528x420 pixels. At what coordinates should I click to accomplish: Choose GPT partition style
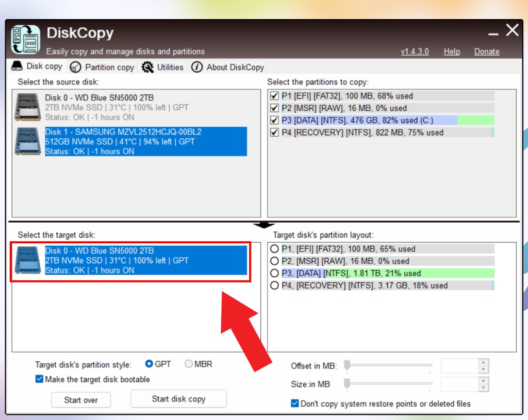coord(149,364)
